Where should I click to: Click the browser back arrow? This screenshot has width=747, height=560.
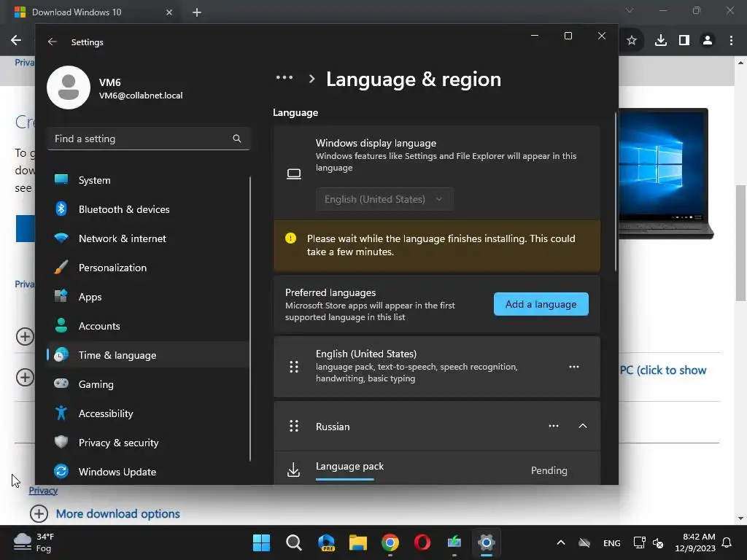16,40
